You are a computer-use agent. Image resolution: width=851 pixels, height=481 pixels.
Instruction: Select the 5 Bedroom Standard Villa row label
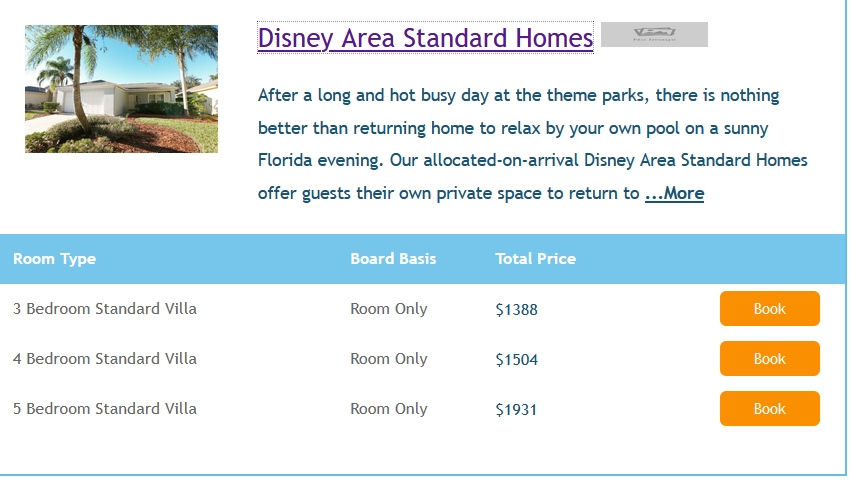105,409
